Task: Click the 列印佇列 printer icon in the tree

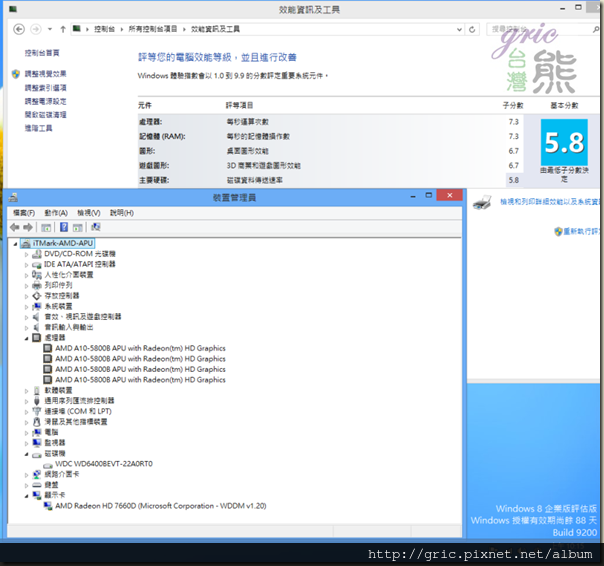Action: [37, 285]
